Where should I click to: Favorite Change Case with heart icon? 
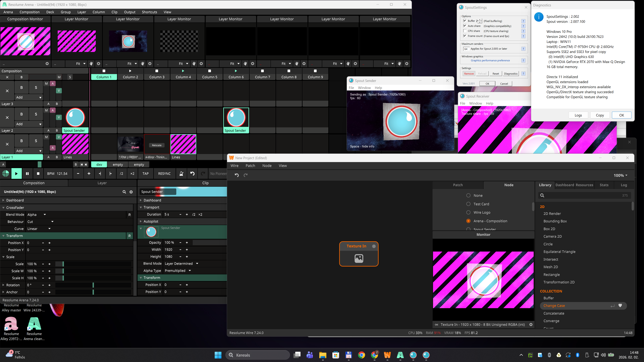pyautogui.click(x=620, y=306)
